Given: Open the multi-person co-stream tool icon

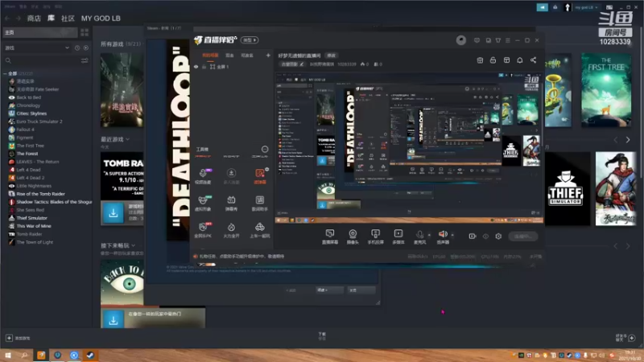Looking at the screenshot, I should [x=231, y=176].
